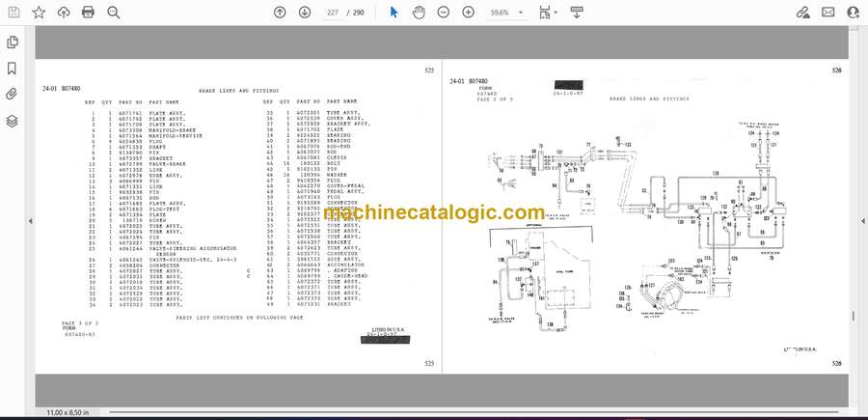Click the horizontal scrollbar at the bottom
The width and height of the screenshot is (868, 420).
pyautogui.click(x=474, y=411)
